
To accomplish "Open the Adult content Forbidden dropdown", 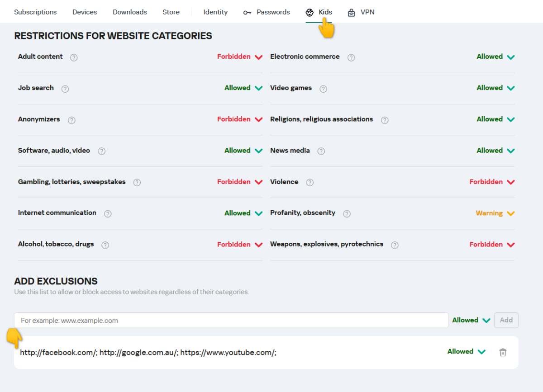I will pos(240,57).
